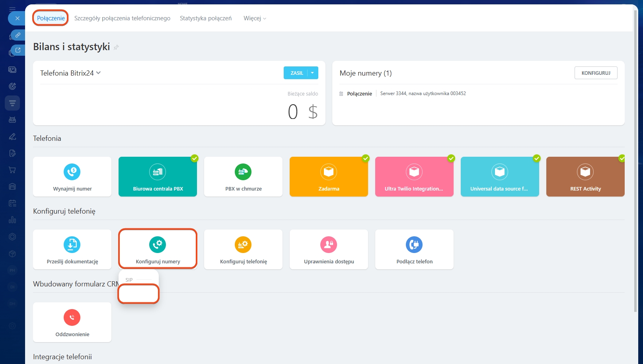Open the Konfiguruj numery tile
This screenshot has width=643, height=364.
(158, 249)
